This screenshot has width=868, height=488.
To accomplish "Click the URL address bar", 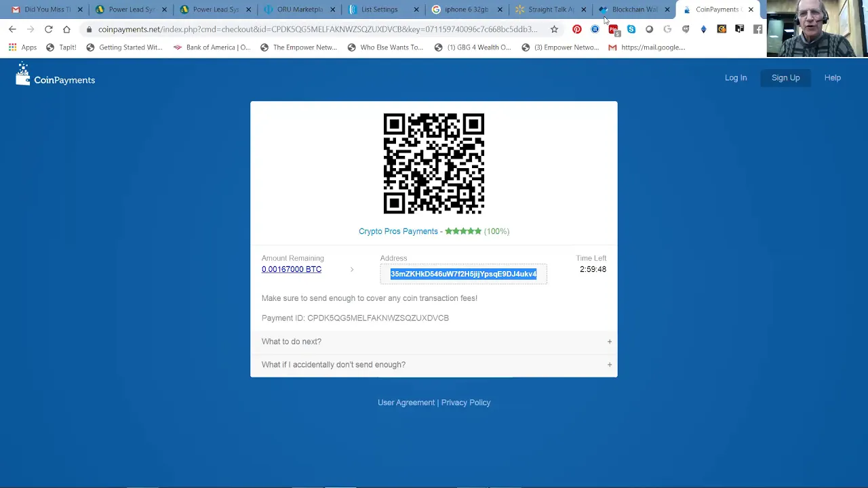I will click(x=317, y=29).
